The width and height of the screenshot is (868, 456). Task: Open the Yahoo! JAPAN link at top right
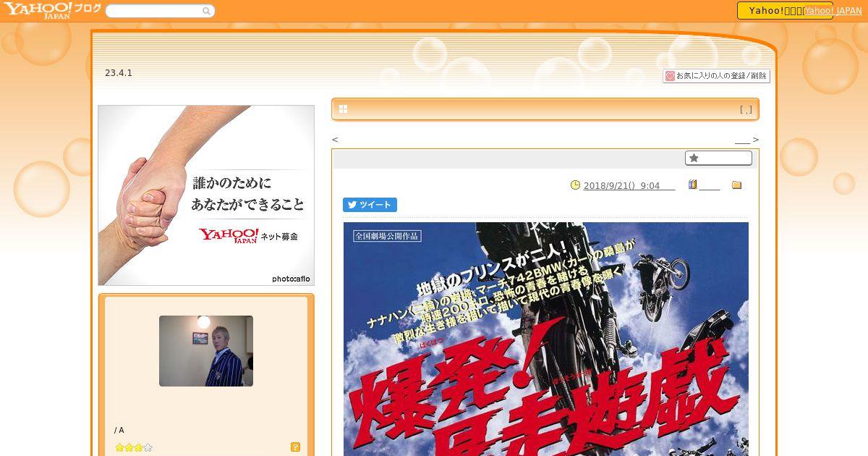[x=833, y=11]
